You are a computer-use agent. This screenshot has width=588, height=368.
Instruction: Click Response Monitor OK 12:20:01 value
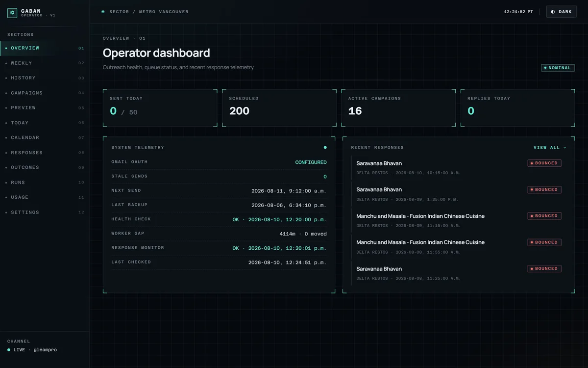click(x=279, y=248)
